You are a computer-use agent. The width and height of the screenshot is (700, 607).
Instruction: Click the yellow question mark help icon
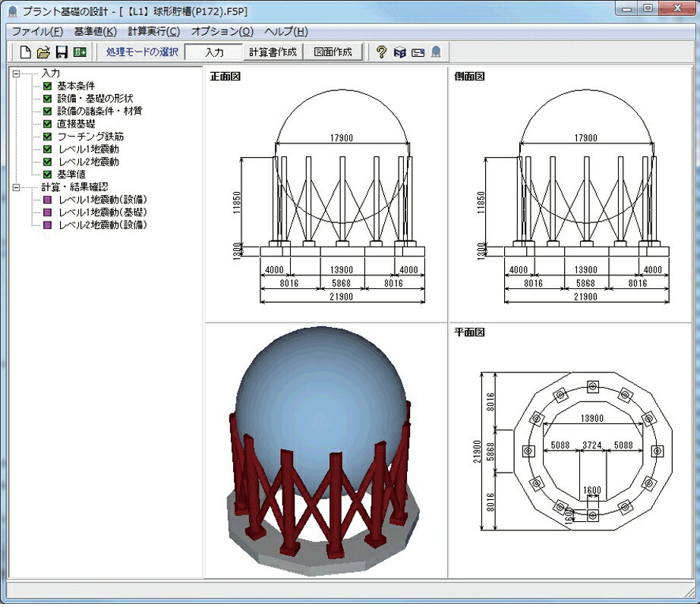tap(381, 52)
